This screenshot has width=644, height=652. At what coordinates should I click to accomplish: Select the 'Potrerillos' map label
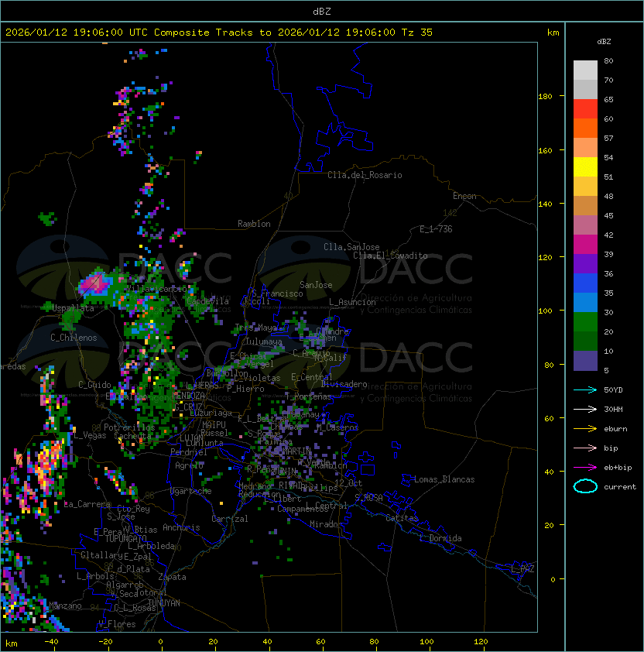[x=129, y=427]
